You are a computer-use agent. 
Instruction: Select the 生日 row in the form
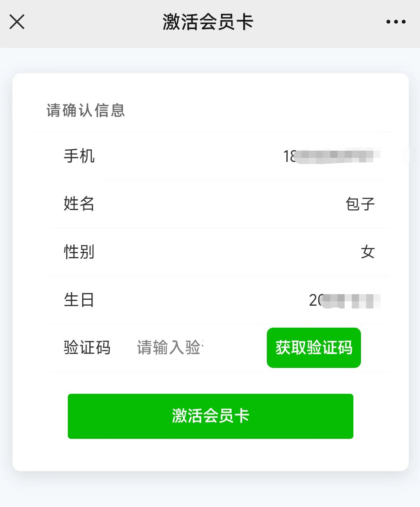[x=217, y=300]
